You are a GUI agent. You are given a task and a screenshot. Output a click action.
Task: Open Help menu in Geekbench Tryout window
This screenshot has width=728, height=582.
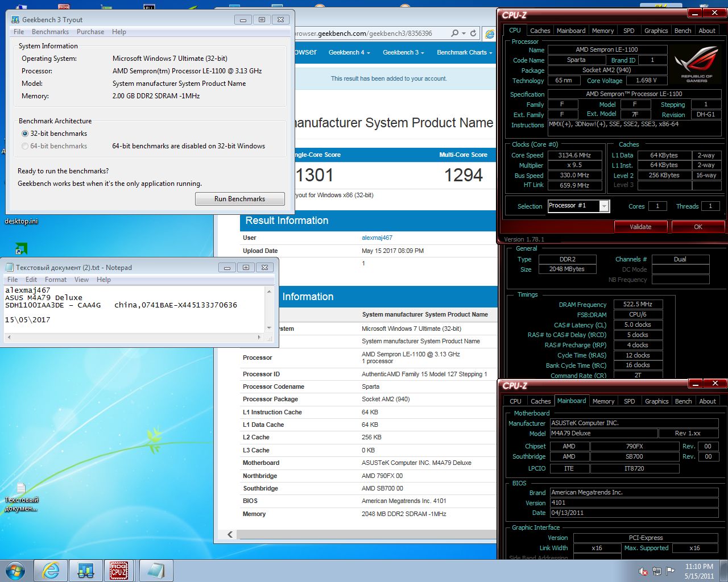119,32
